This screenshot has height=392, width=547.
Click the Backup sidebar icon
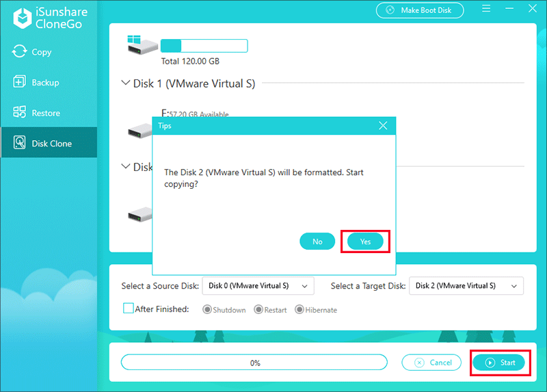[x=19, y=82]
